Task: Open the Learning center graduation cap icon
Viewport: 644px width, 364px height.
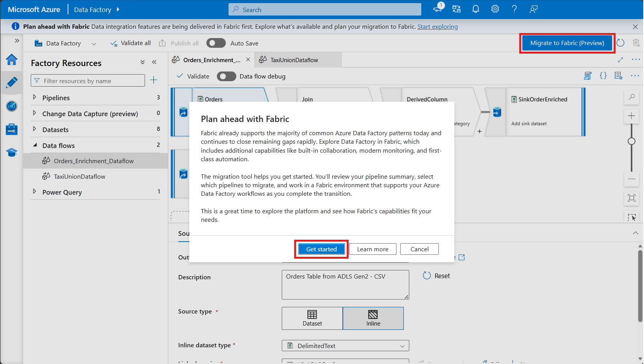Action: pos(12,152)
